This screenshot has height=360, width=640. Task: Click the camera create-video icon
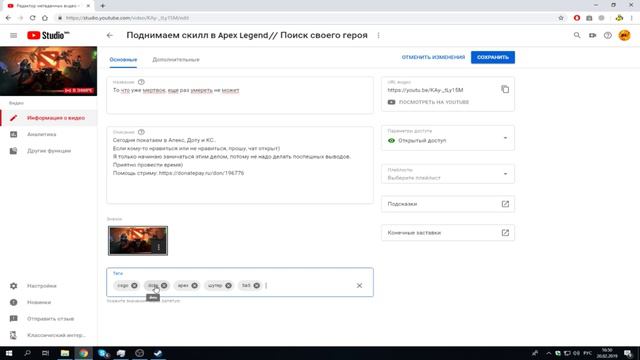(592, 36)
